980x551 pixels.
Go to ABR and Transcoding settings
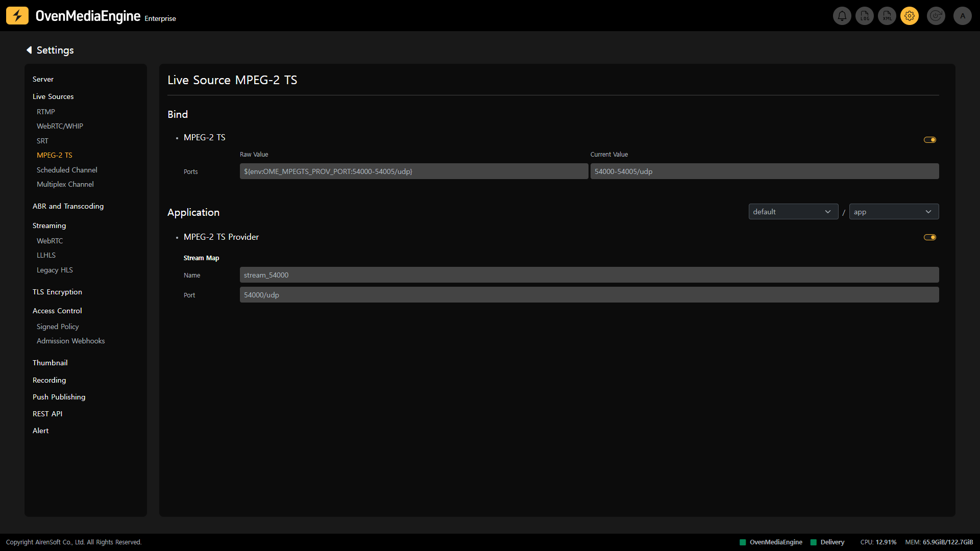[68, 206]
